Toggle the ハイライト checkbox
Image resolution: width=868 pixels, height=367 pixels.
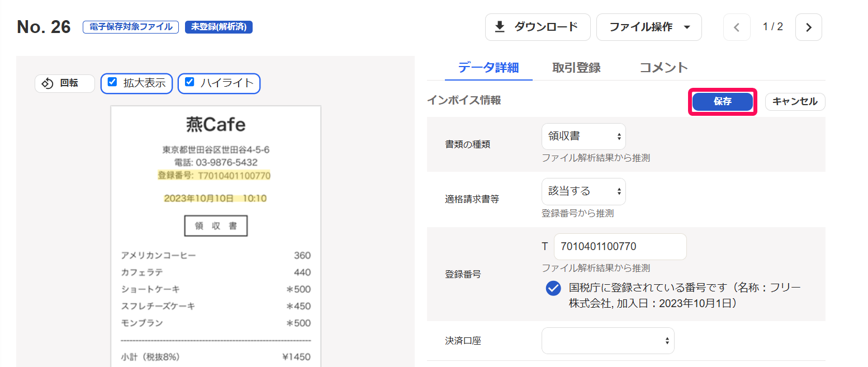[189, 82]
